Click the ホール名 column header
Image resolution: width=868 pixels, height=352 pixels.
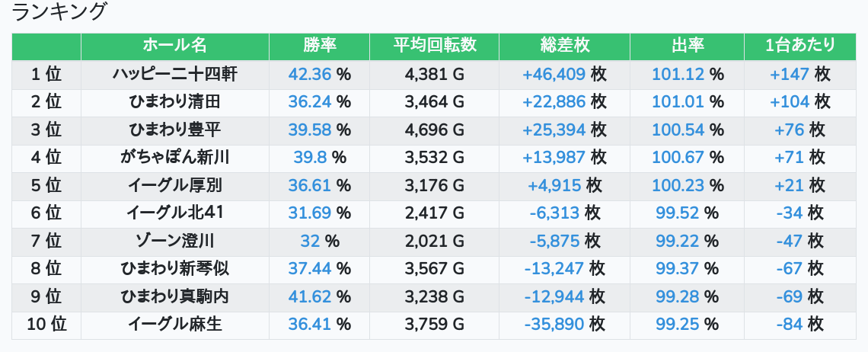coord(174,46)
